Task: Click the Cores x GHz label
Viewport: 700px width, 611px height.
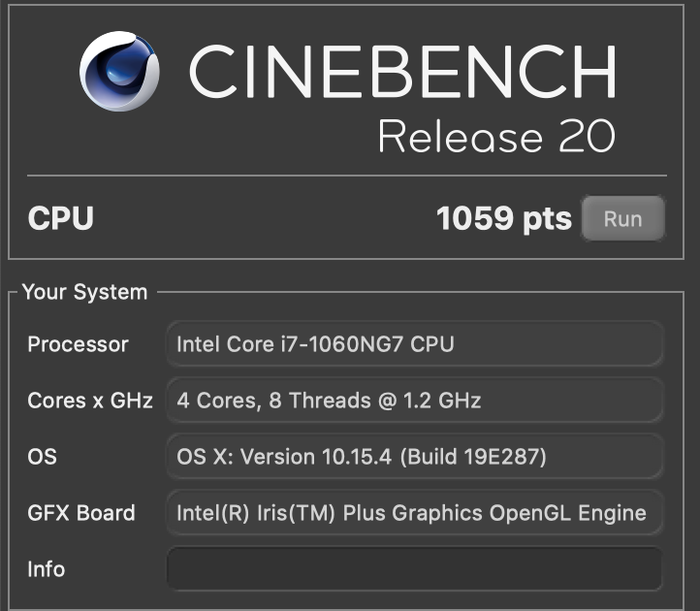Action: [90, 401]
